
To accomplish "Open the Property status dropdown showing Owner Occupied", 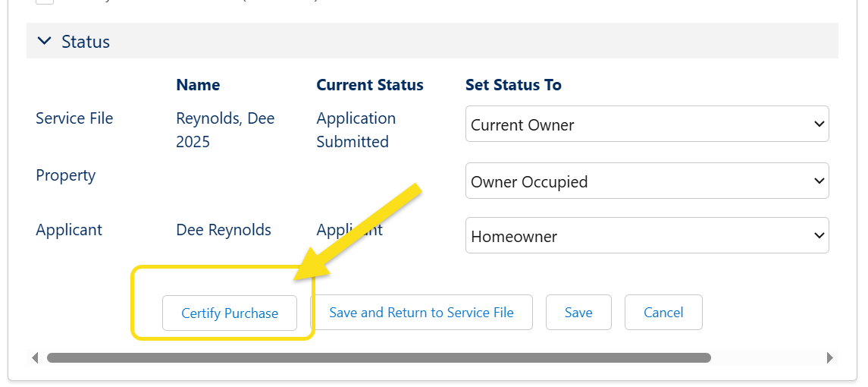I will (x=647, y=181).
